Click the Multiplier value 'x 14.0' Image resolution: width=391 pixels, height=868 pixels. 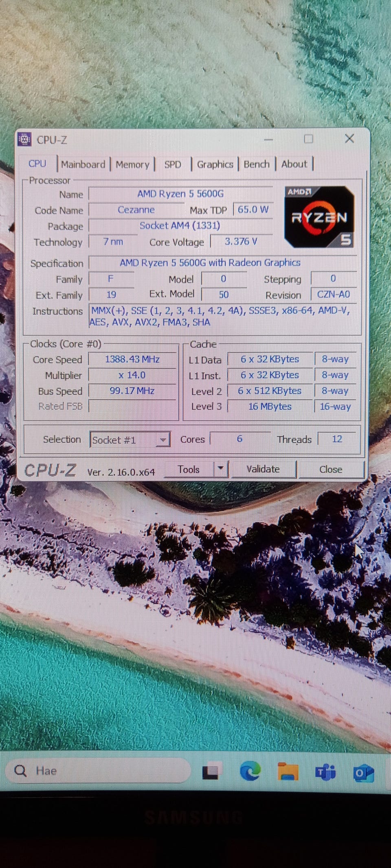(x=132, y=375)
